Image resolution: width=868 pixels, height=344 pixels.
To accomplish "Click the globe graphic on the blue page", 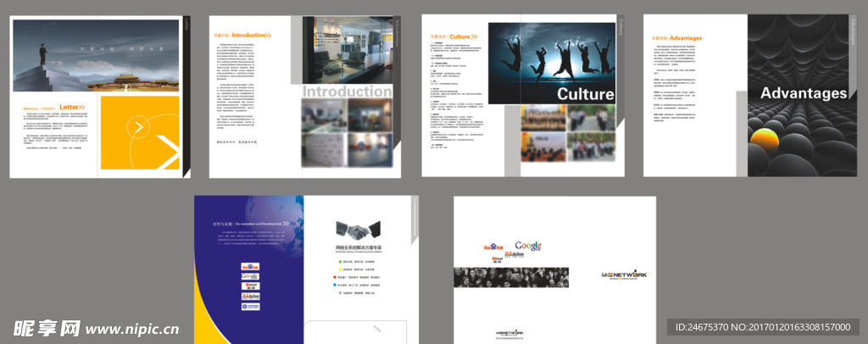I will pyautogui.click(x=275, y=225).
